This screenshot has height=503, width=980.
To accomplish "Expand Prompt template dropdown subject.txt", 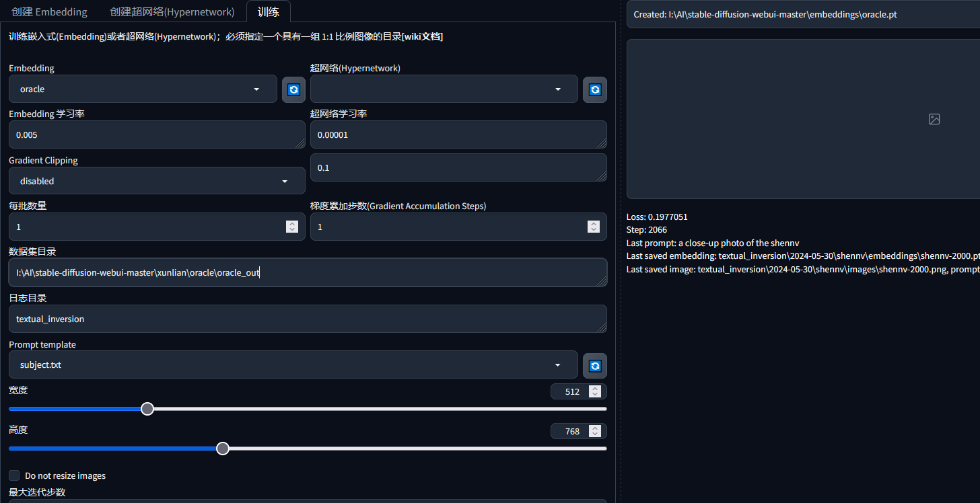I will [x=293, y=365].
